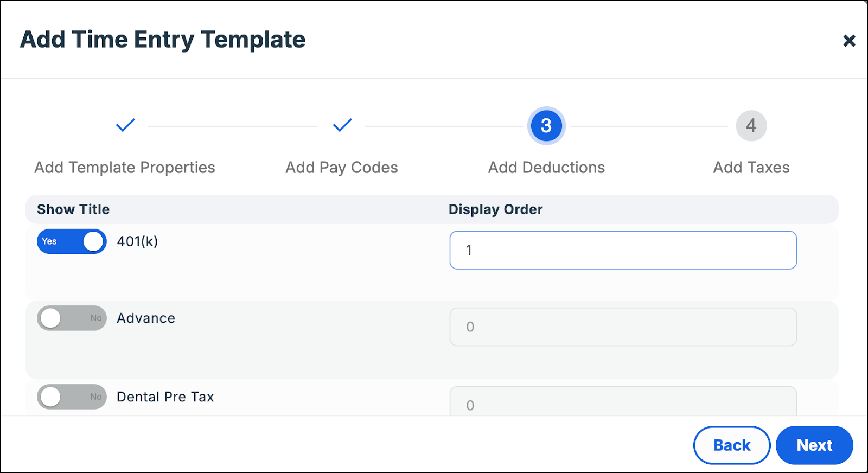Click the Add Pay Codes checkmark icon
Image resolution: width=868 pixels, height=473 pixels.
tap(342, 125)
